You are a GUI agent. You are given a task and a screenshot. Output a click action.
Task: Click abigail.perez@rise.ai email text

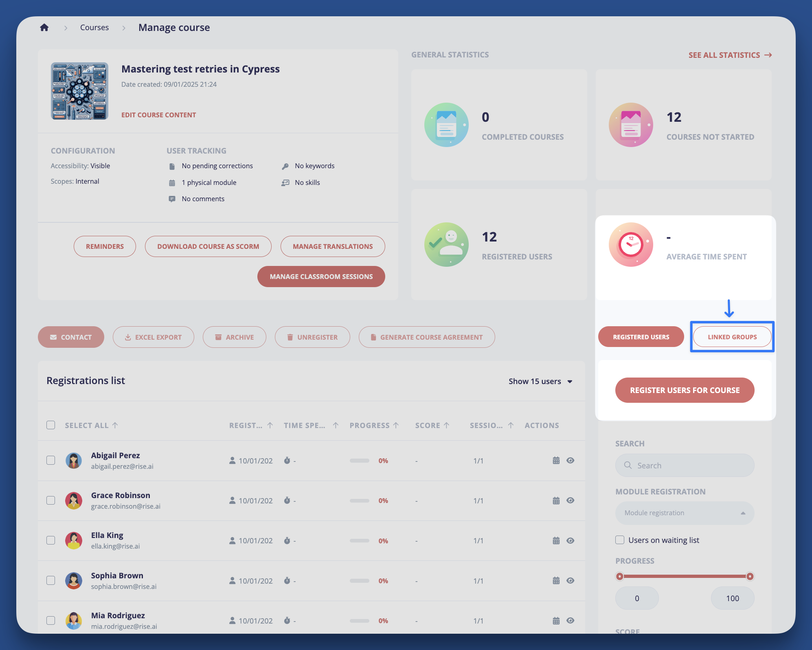[122, 466]
